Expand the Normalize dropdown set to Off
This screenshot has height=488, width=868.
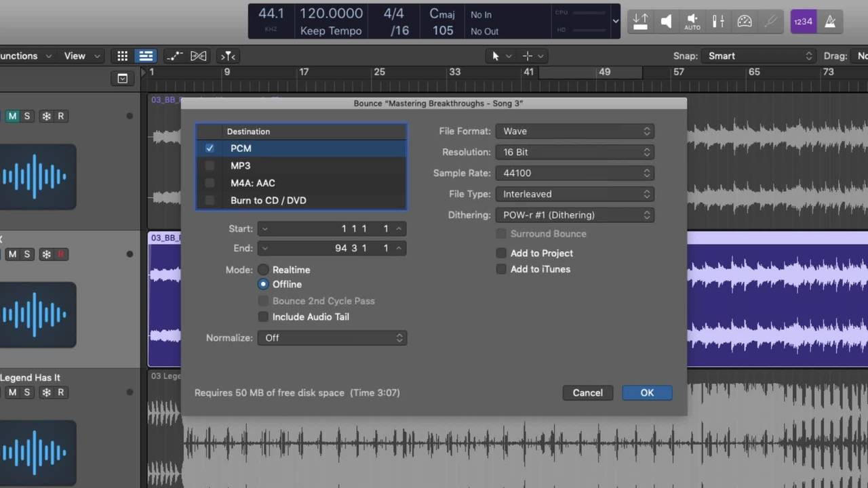pyautogui.click(x=332, y=338)
